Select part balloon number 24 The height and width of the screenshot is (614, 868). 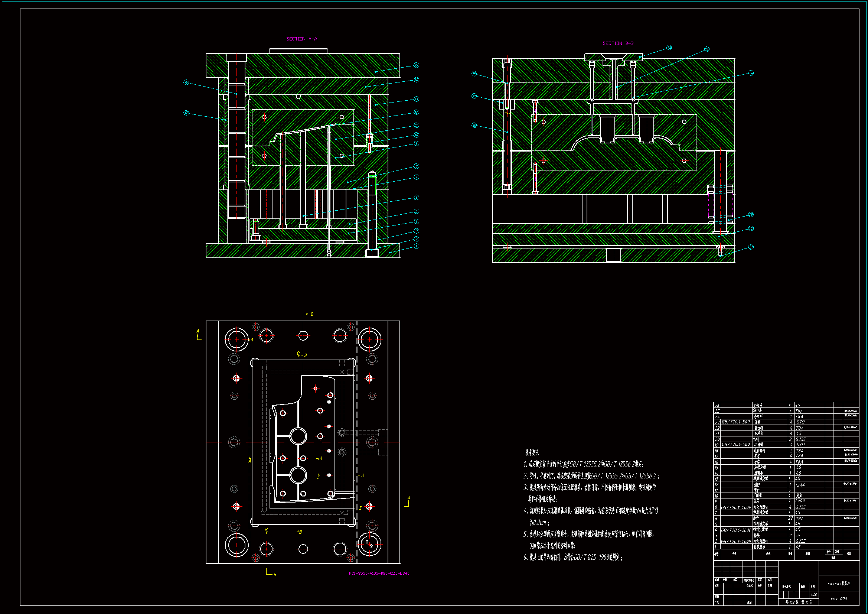(x=751, y=73)
